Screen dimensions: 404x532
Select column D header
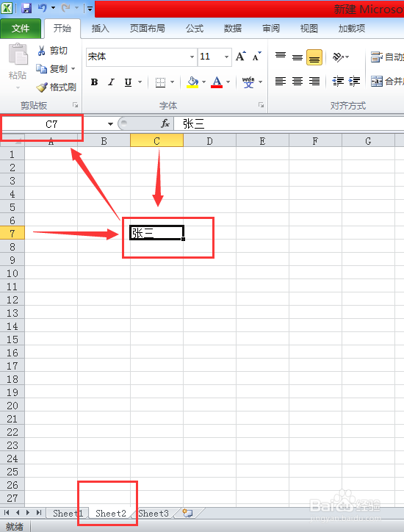[x=209, y=141]
